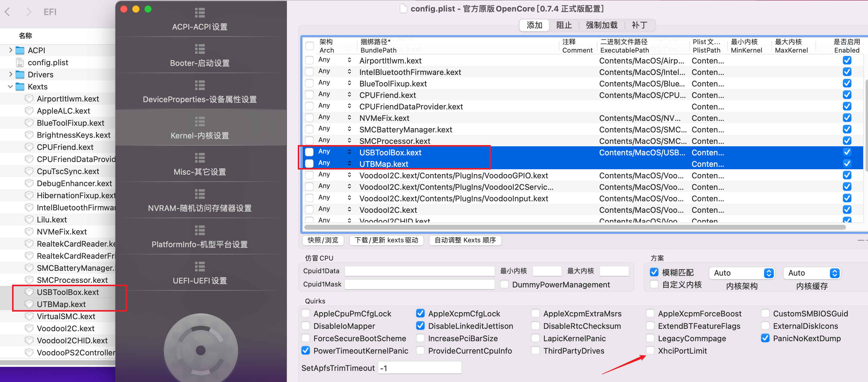This screenshot has width=868, height=382.
Task: Enable DummyPowerManagement checkbox
Action: point(504,285)
